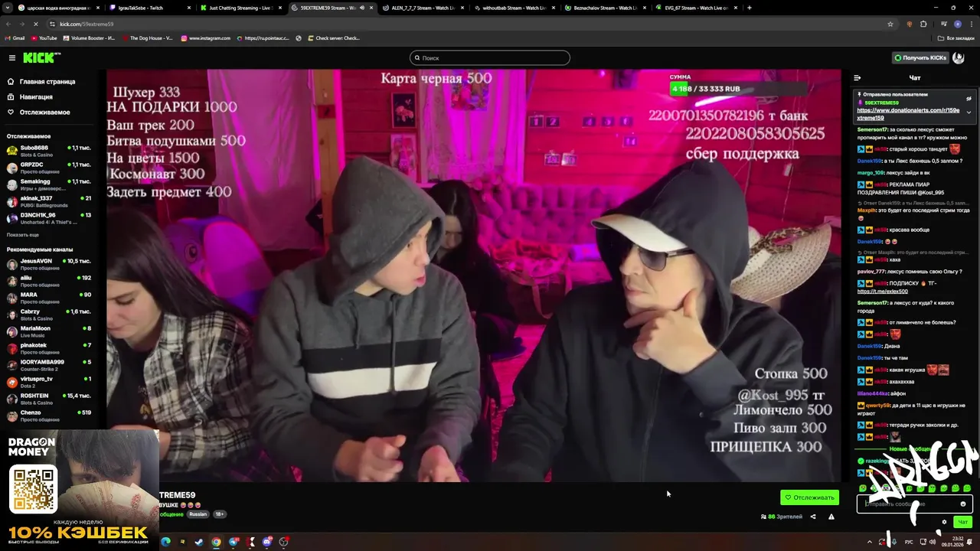The width and height of the screenshot is (980, 551).
Task: Bookmark this page with star icon
Action: [890, 24]
